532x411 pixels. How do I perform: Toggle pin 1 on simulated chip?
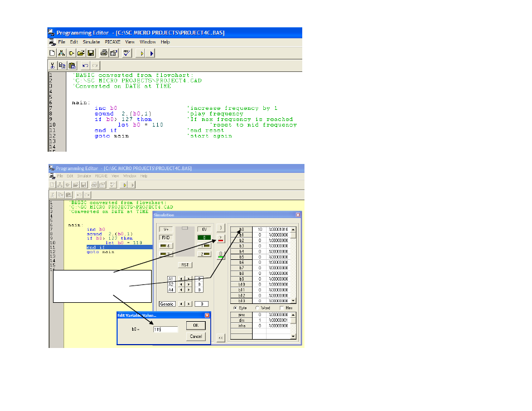[204, 246]
